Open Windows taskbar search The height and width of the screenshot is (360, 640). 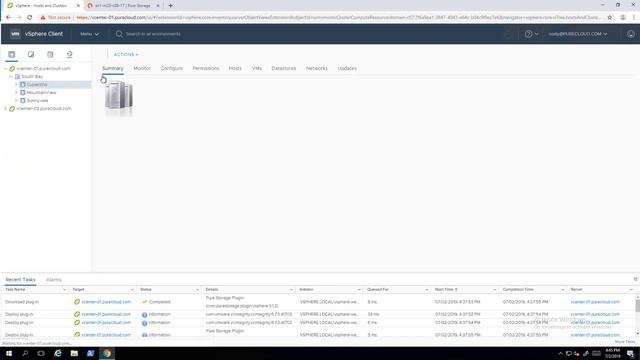click(x=25, y=353)
